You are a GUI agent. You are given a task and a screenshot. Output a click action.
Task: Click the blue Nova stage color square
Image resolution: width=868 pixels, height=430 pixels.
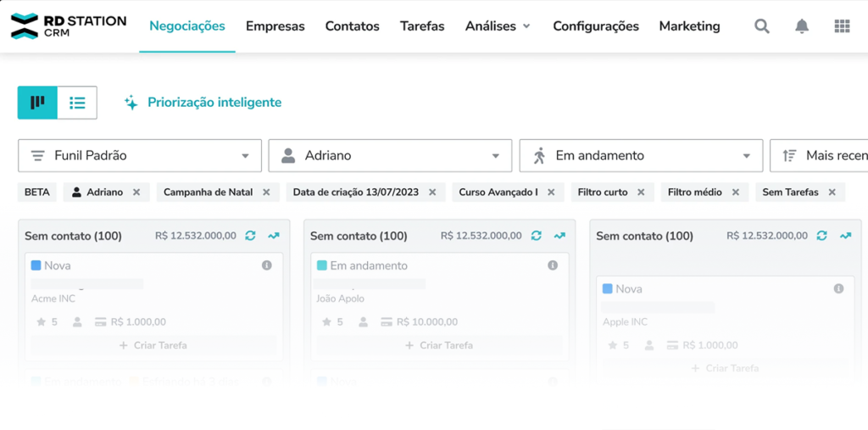coord(36,265)
